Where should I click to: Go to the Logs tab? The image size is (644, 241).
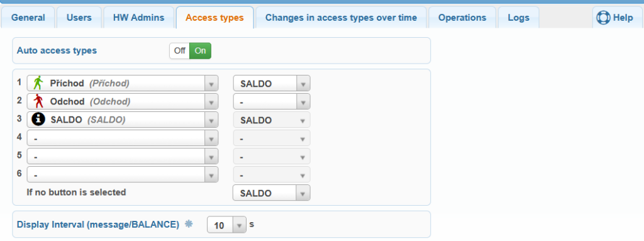pyautogui.click(x=518, y=18)
